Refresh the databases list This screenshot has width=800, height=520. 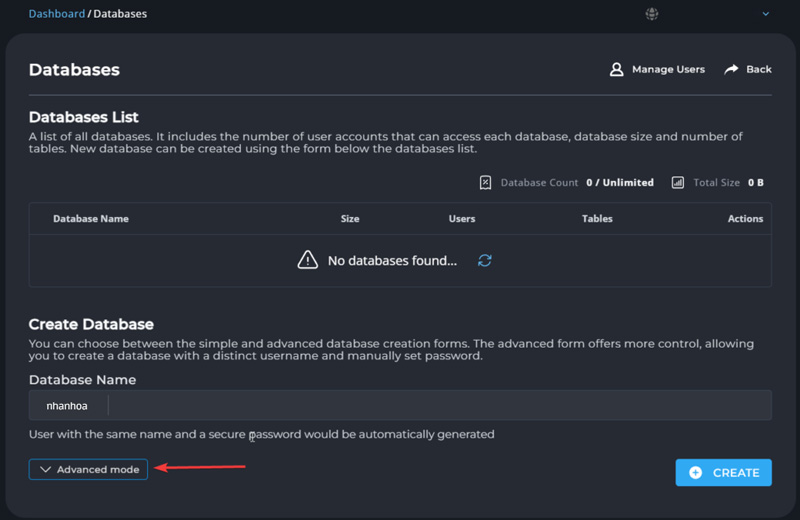(x=485, y=260)
